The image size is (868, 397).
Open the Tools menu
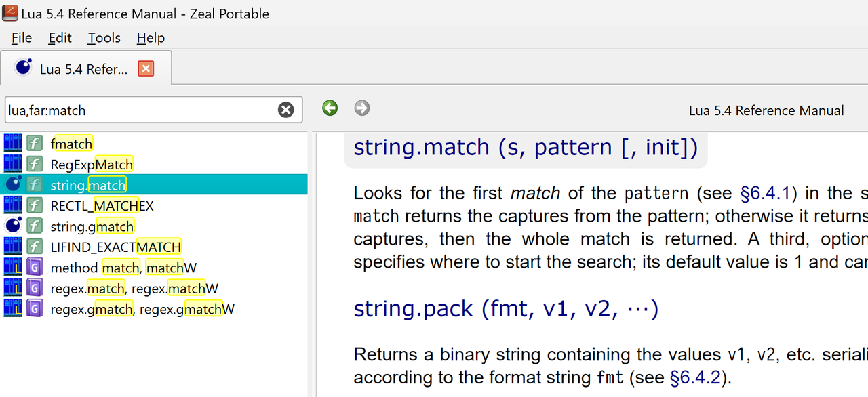point(104,38)
